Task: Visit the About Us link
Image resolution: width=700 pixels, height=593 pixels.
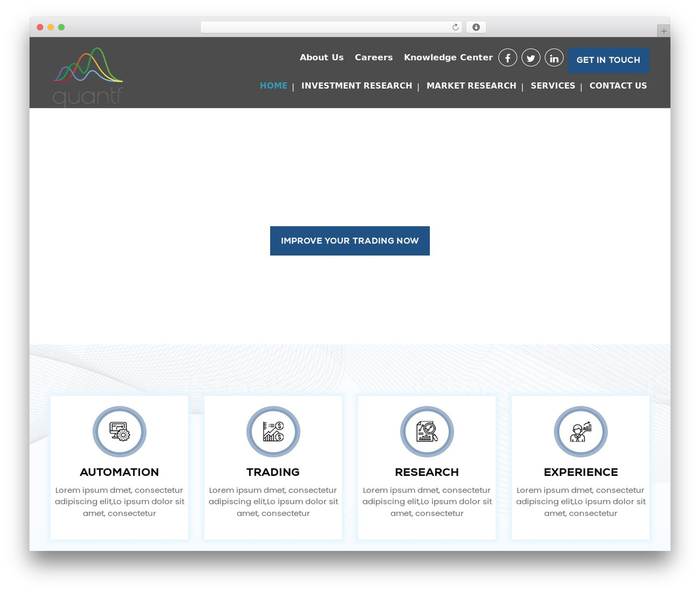Action: (322, 57)
